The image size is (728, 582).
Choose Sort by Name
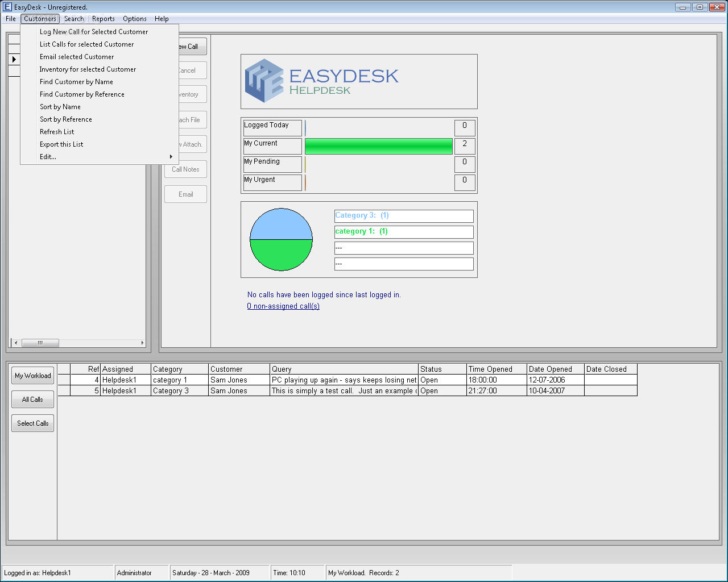click(x=100, y=107)
